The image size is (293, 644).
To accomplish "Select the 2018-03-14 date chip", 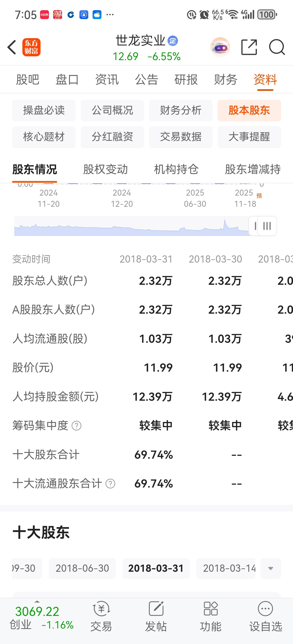I will point(226,568).
